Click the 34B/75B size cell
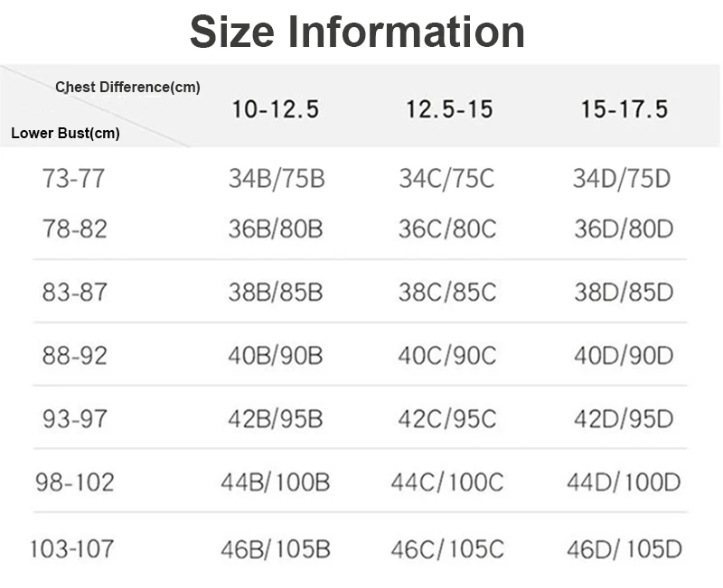 [x=277, y=178]
